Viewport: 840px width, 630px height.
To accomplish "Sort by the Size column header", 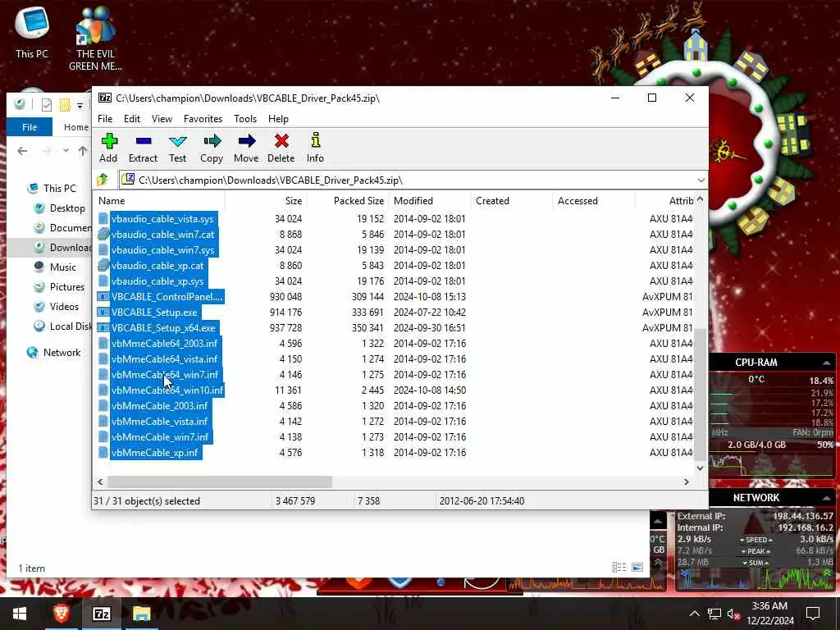I will coord(265,201).
